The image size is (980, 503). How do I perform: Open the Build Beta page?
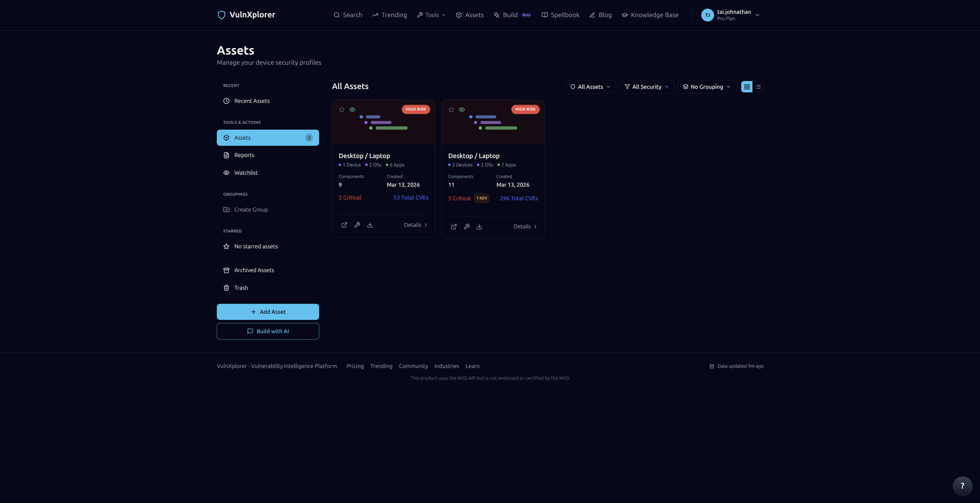point(512,15)
